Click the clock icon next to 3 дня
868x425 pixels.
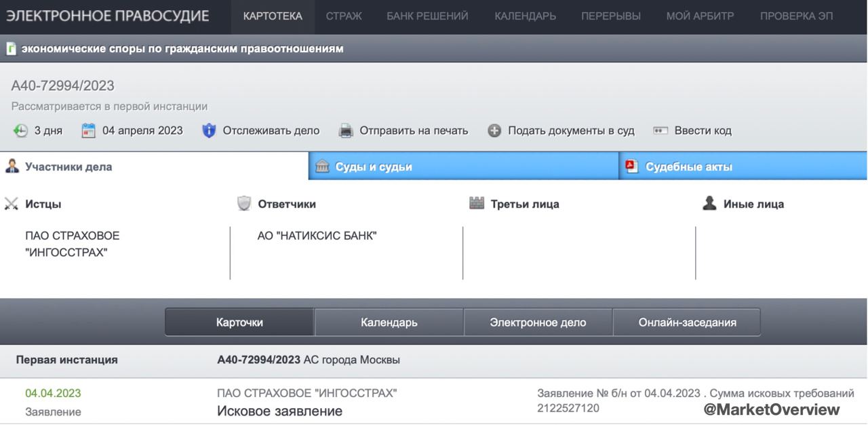[20, 131]
